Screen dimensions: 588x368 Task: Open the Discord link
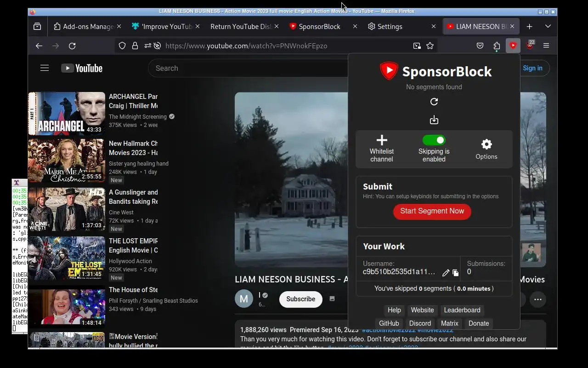coord(420,323)
